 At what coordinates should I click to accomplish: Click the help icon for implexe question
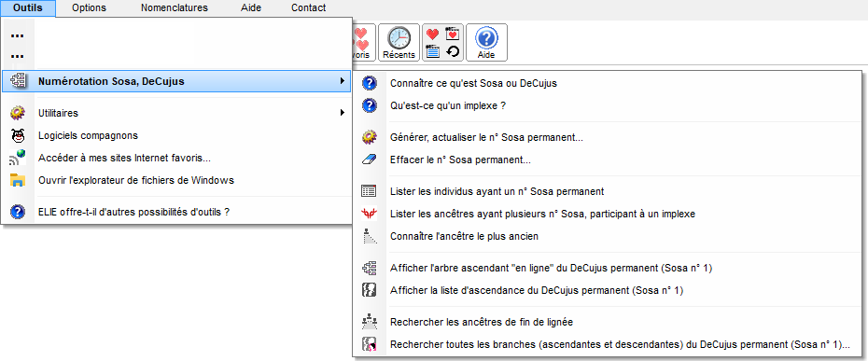click(x=370, y=105)
